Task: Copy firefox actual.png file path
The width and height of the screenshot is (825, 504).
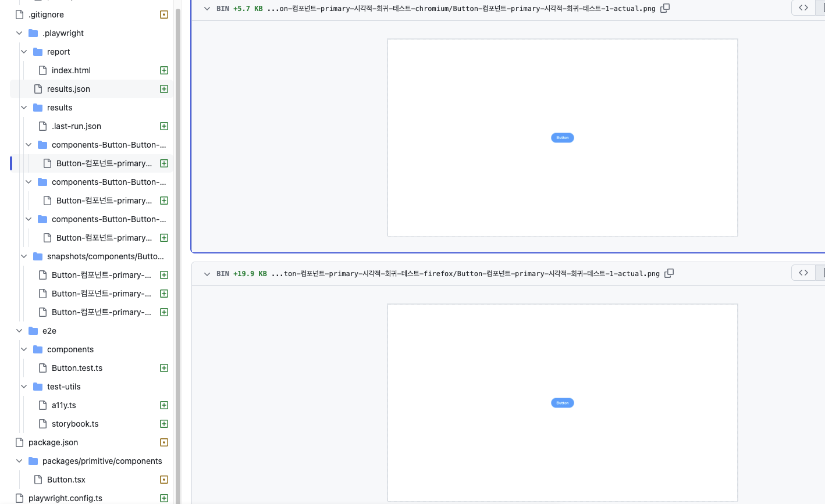Action: pyautogui.click(x=669, y=273)
